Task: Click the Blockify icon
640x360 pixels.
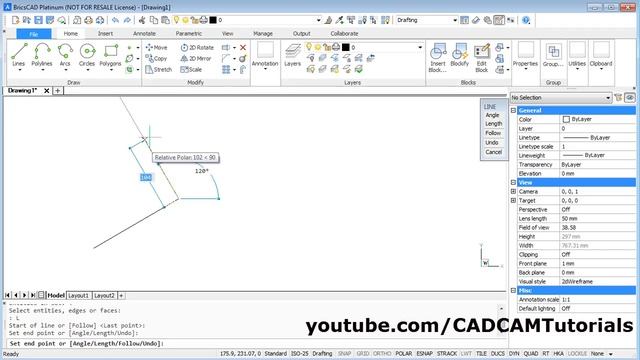Action: (x=460, y=55)
